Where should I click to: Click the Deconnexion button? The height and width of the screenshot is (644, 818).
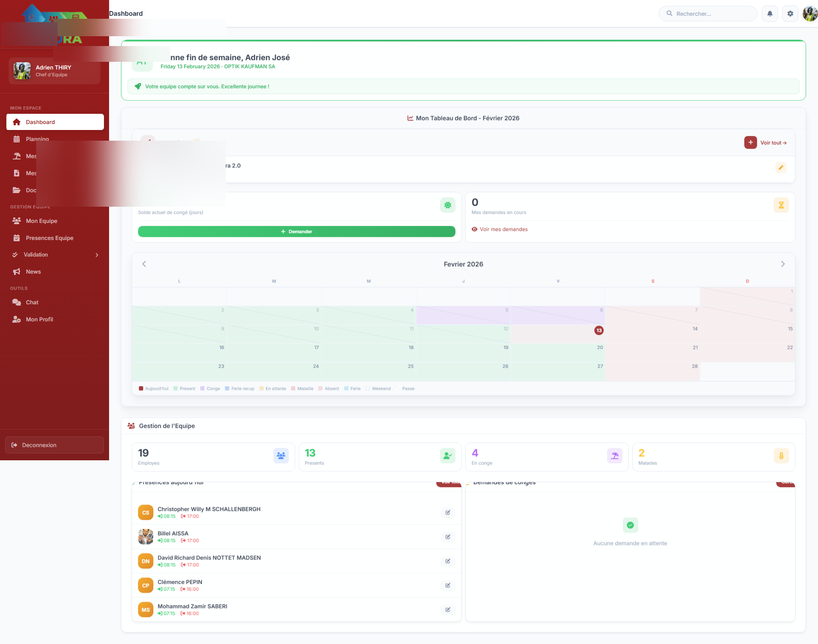(x=54, y=445)
